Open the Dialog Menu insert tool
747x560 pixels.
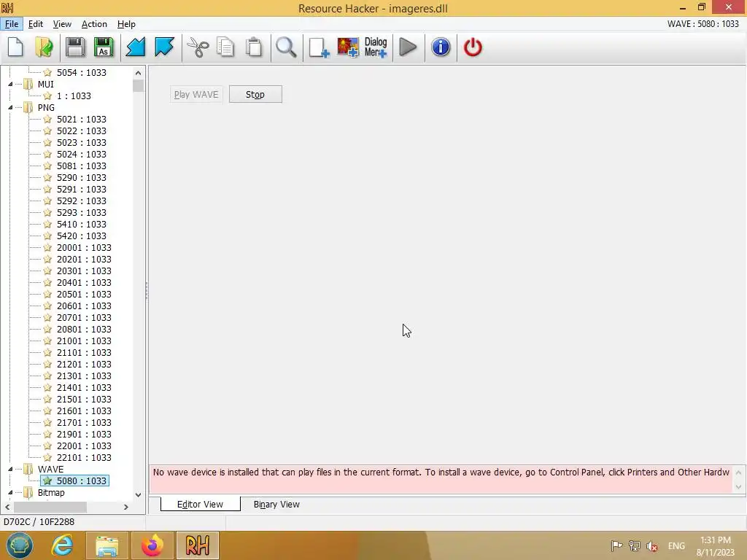click(x=376, y=47)
